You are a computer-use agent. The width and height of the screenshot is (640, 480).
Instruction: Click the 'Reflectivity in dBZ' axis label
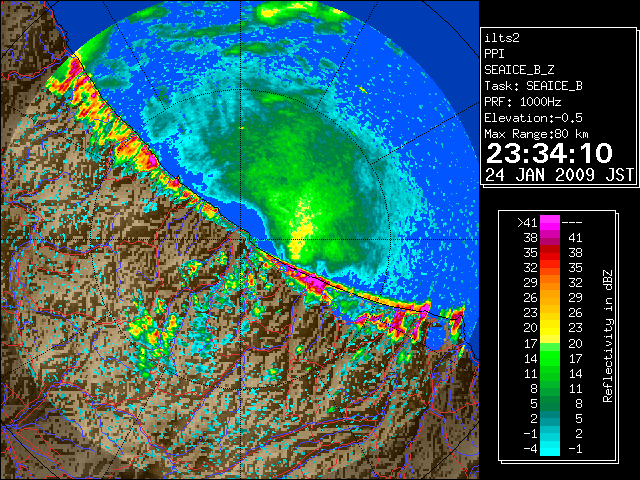click(x=608, y=336)
